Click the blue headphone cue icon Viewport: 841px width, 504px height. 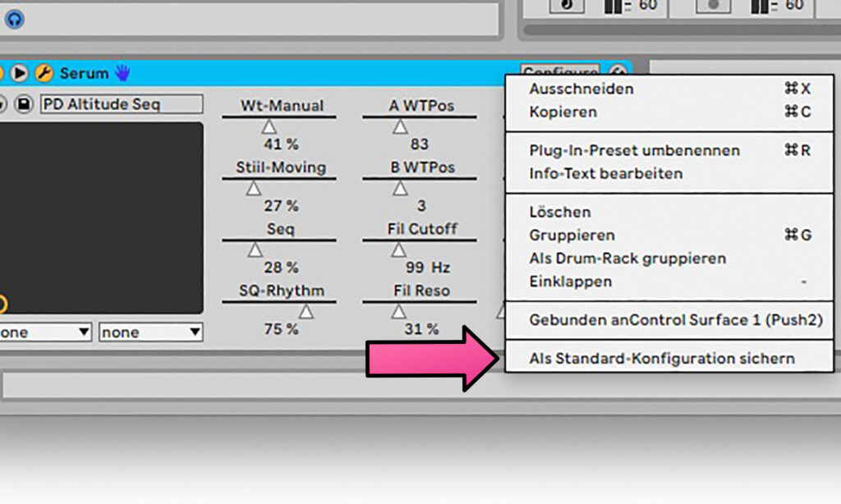[15, 20]
